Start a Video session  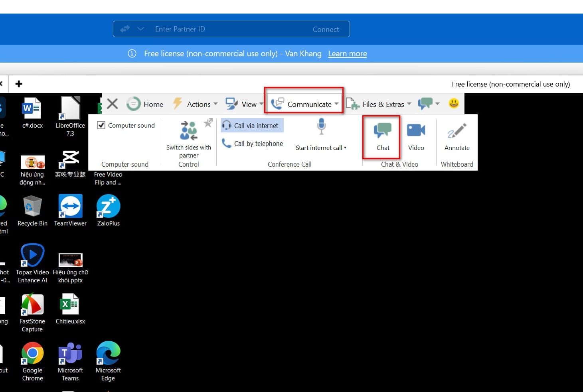coord(416,136)
